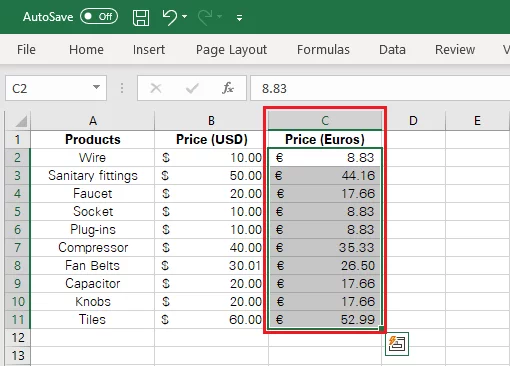Select row 5 header
Screen dimensions: 510x366
pyautogui.click(x=18, y=212)
